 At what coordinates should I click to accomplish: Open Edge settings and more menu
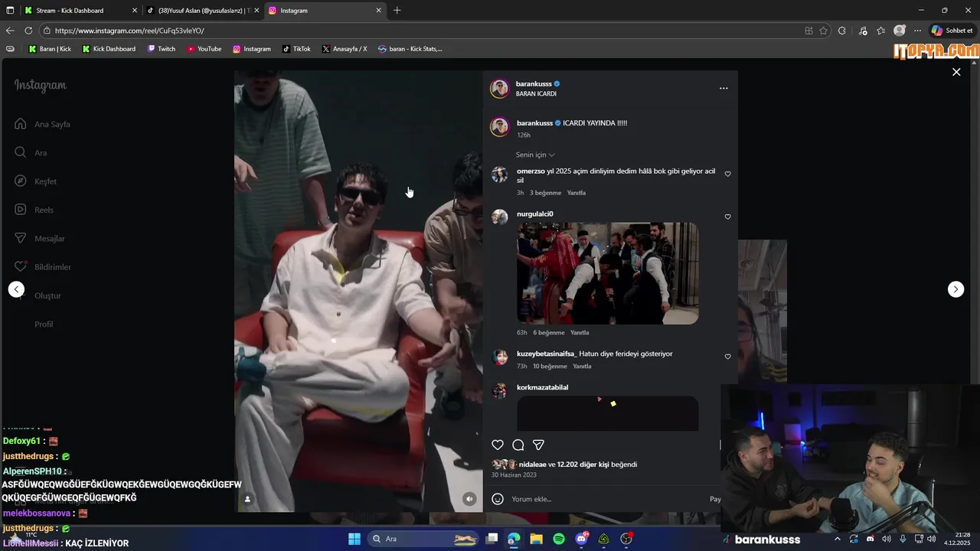pyautogui.click(x=917, y=31)
